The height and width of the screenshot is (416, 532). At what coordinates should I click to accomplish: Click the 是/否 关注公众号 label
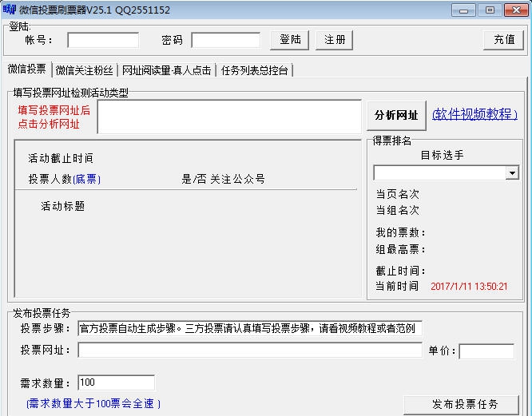tap(223, 179)
